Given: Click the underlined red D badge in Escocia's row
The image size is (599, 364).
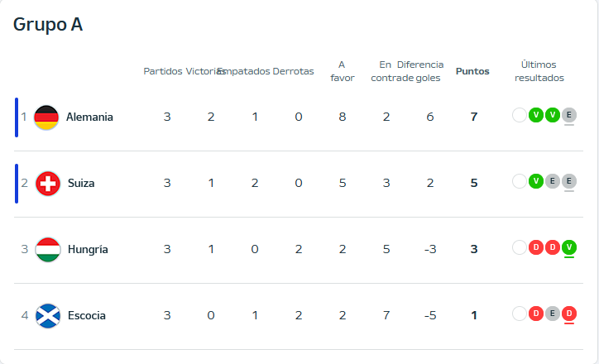Looking at the screenshot, I should (568, 314).
